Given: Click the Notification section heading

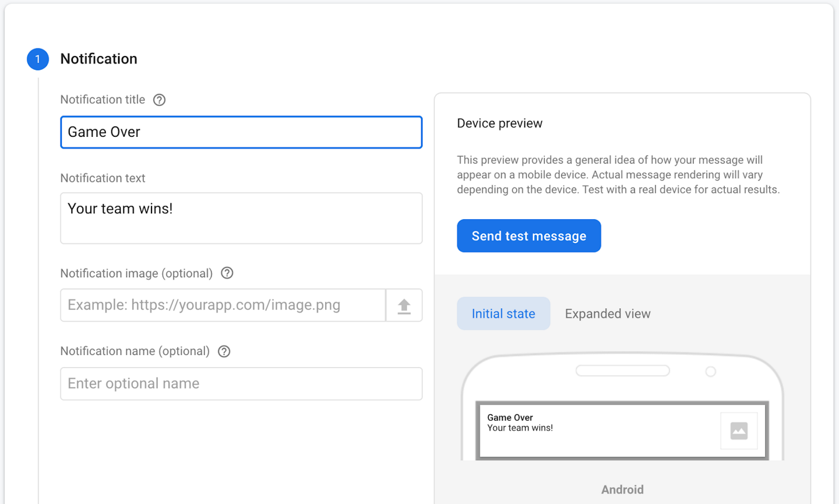Looking at the screenshot, I should pos(99,59).
